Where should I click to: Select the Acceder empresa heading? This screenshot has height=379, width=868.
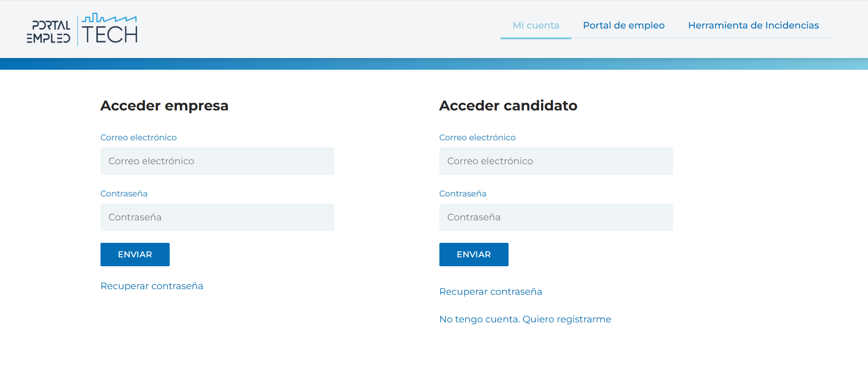pos(165,106)
